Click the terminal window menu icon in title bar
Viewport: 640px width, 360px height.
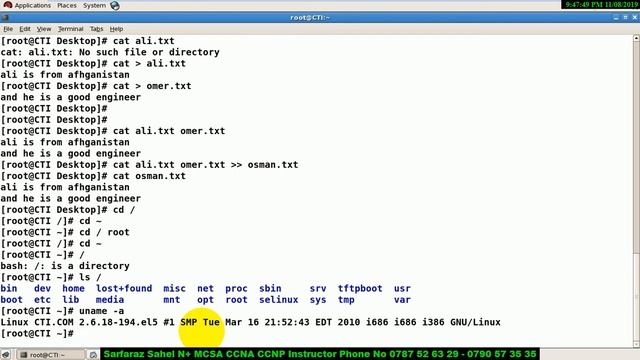pos(5,18)
